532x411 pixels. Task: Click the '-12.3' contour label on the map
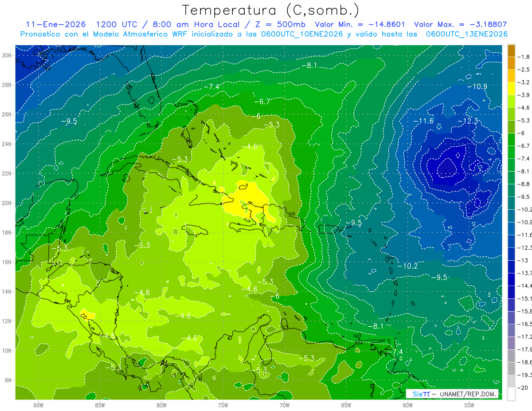[x=467, y=121]
